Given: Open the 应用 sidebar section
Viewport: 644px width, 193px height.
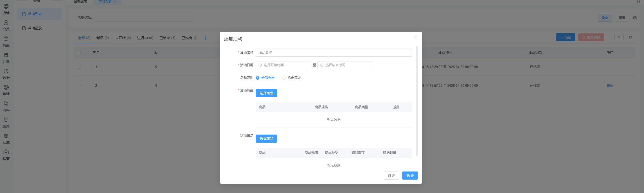Looking at the screenshot, I should (6, 123).
